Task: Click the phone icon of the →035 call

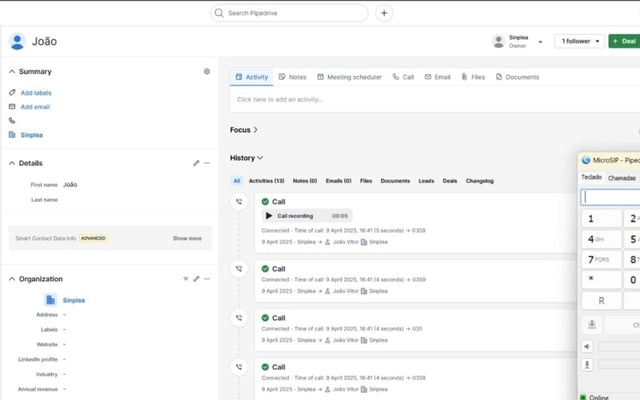Action: click(239, 318)
